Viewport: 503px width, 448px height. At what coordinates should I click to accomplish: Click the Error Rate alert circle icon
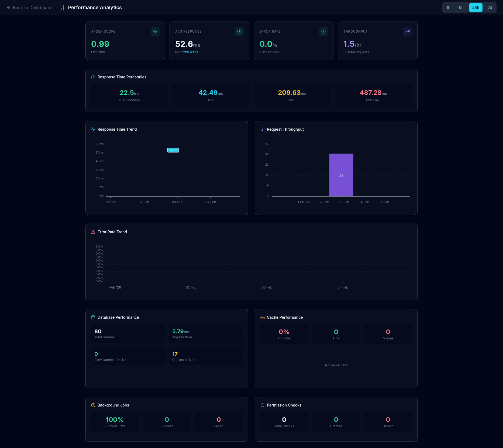[x=323, y=32]
